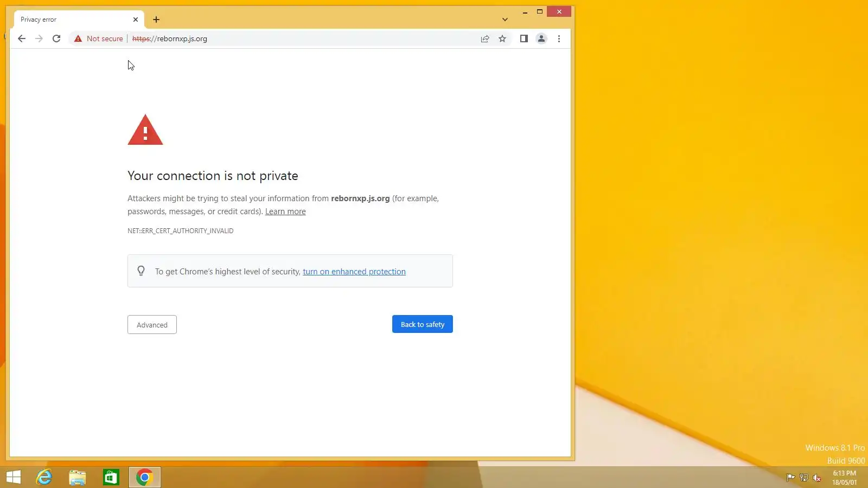Maximize the Chrome window
This screenshot has height=488, width=868.
540,12
